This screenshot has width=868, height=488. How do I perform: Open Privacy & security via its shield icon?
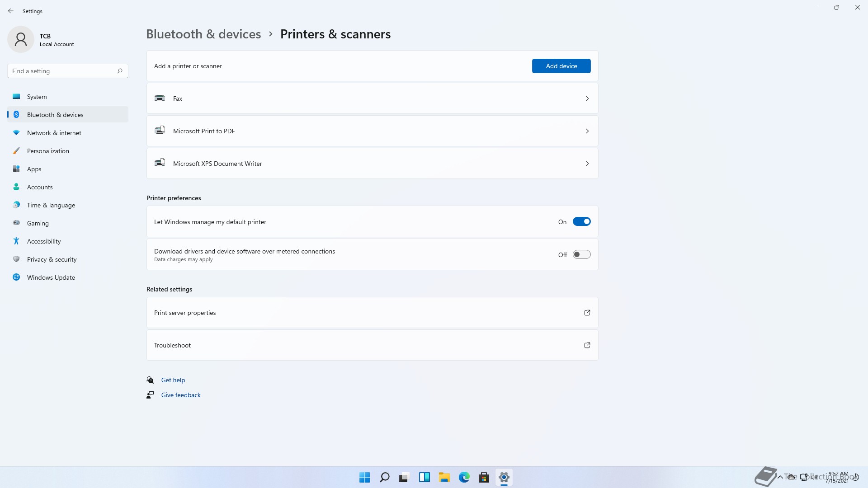(16, 259)
